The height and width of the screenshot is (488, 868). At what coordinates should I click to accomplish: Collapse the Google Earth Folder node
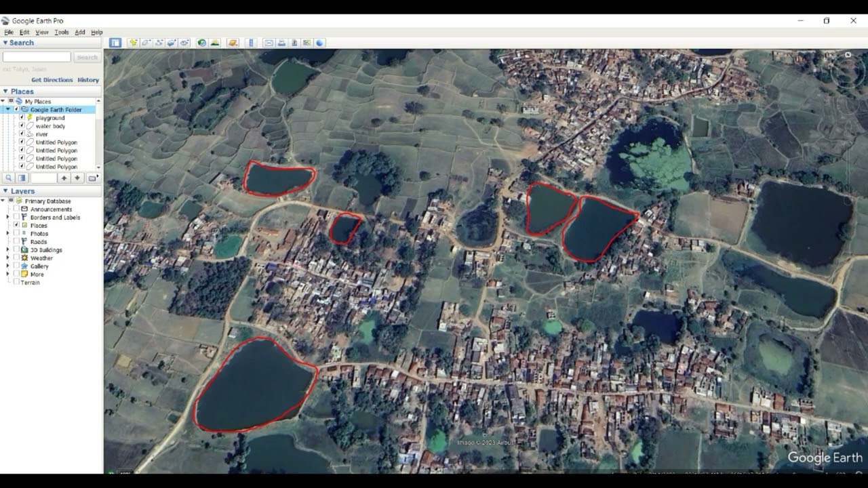8,109
